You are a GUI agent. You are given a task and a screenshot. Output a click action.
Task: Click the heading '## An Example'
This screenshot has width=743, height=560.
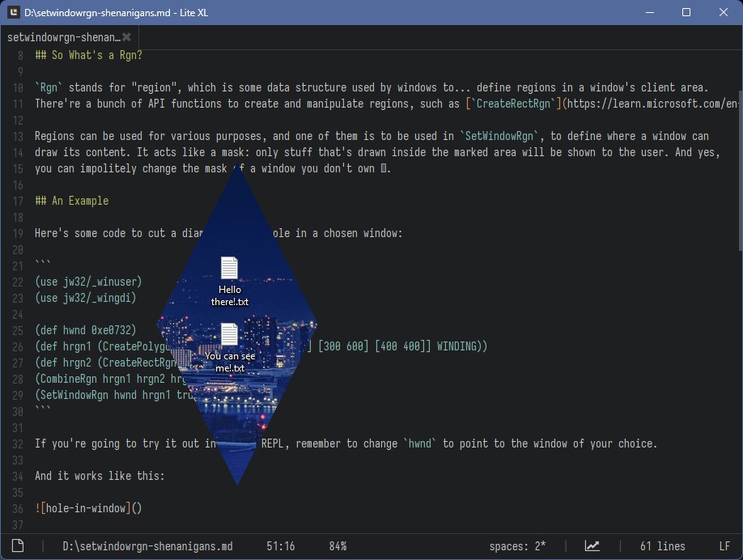point(71,201)
